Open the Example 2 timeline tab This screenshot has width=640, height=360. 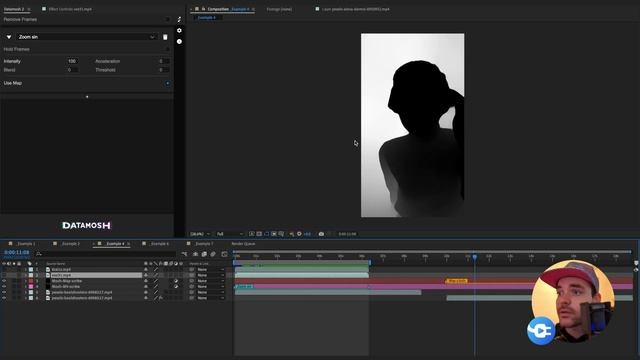click(70, 244)
